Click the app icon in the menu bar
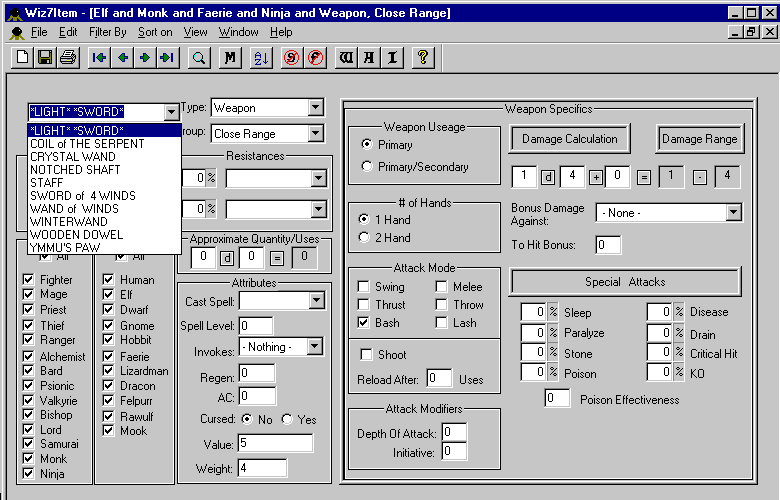Viewport: 780px width, 500px height. coord(16,33)
